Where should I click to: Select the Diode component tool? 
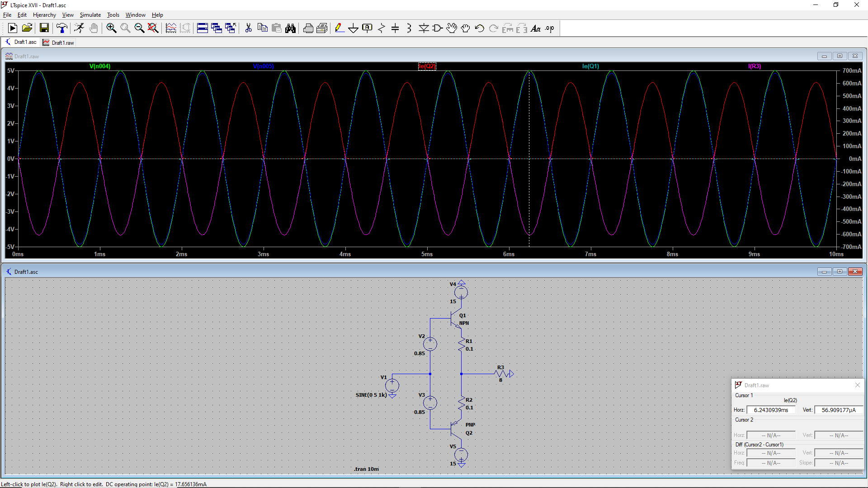click(424, 28)
